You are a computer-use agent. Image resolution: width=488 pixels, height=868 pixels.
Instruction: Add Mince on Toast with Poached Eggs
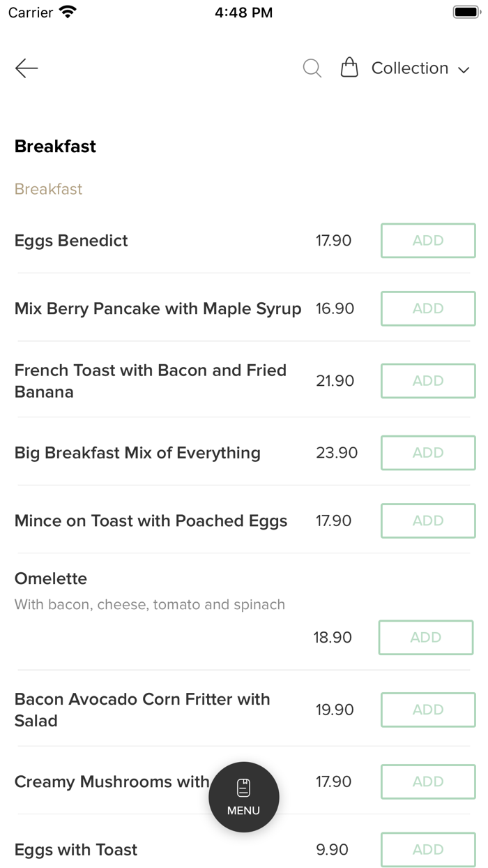[428, 521]
